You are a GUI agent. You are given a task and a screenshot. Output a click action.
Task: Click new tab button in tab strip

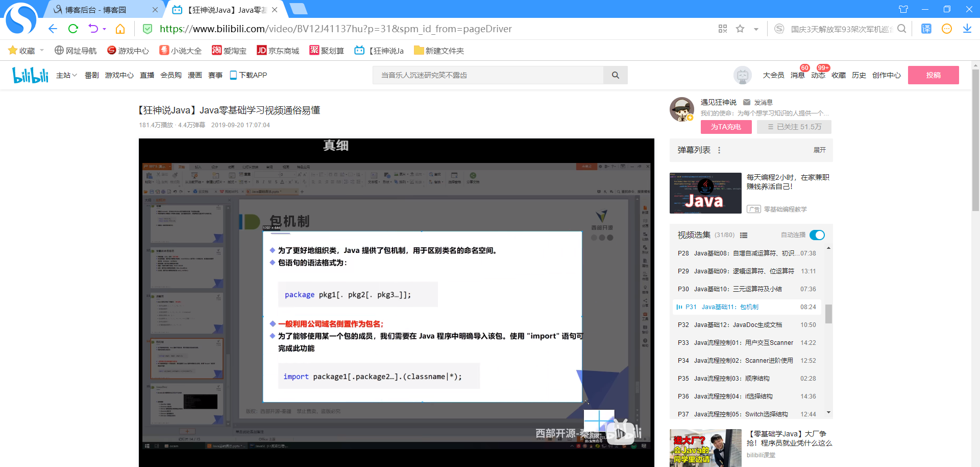tap(298, 9)
